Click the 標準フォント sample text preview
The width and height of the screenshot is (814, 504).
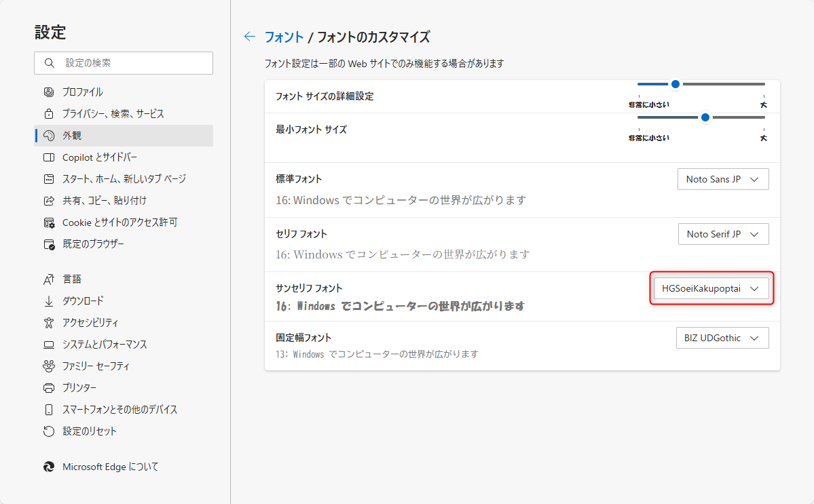point(401,200)
